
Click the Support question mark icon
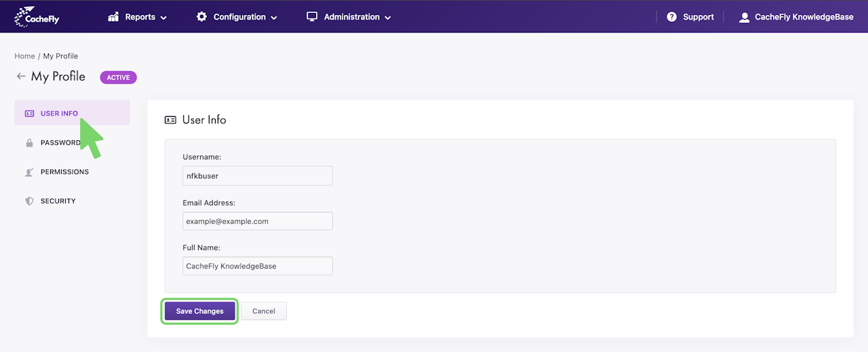pos(671,17)
